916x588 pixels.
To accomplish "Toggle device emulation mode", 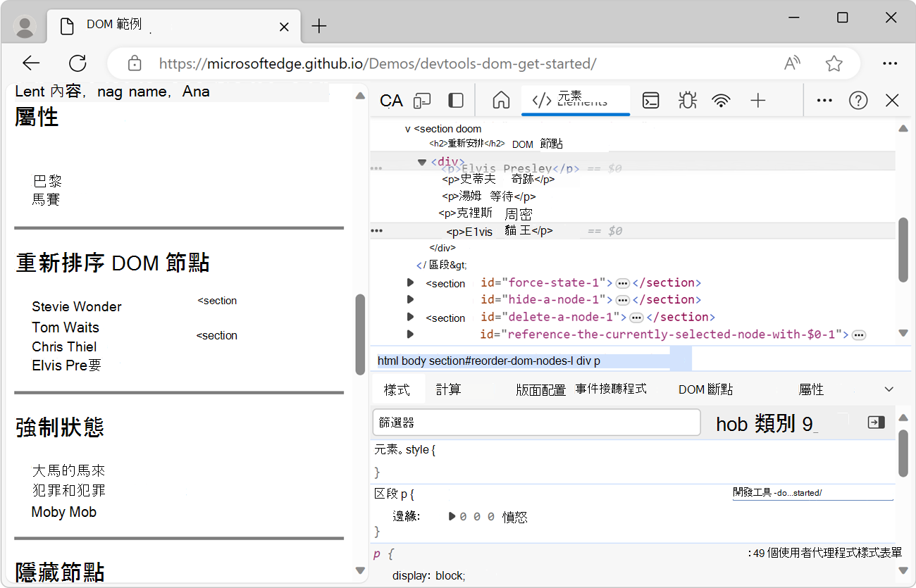I will click(422, 101).
